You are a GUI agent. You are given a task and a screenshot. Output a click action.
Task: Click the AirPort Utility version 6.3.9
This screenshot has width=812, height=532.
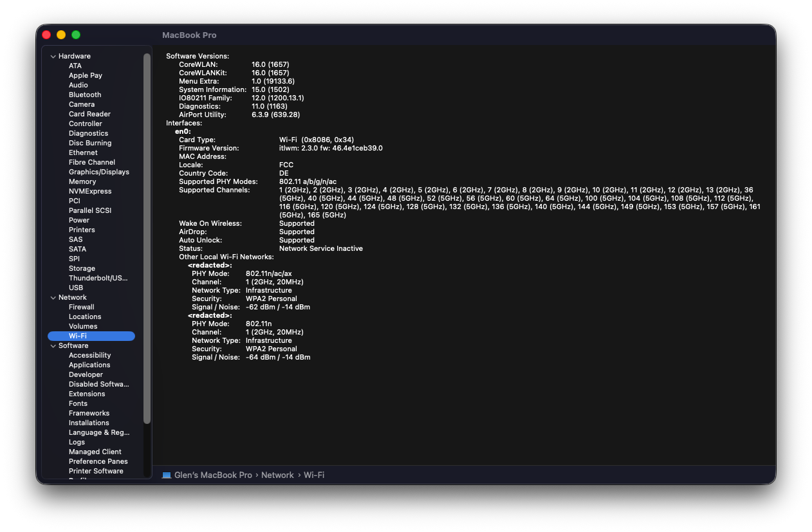[275, 115]
